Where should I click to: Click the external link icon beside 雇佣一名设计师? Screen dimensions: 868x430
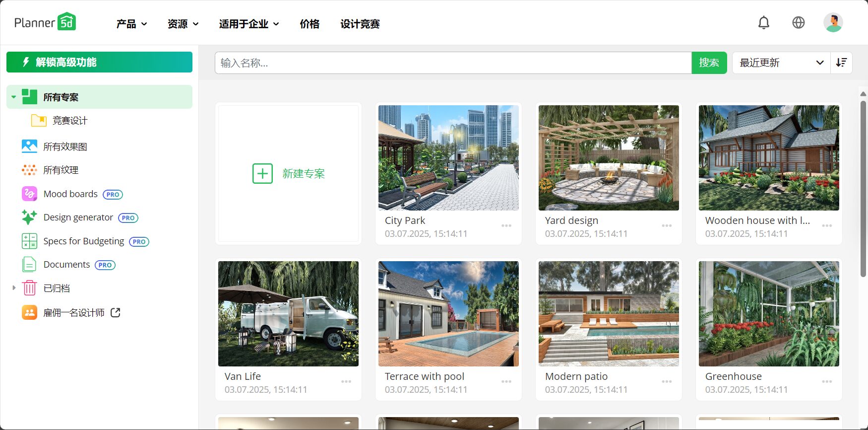(116, 312)
